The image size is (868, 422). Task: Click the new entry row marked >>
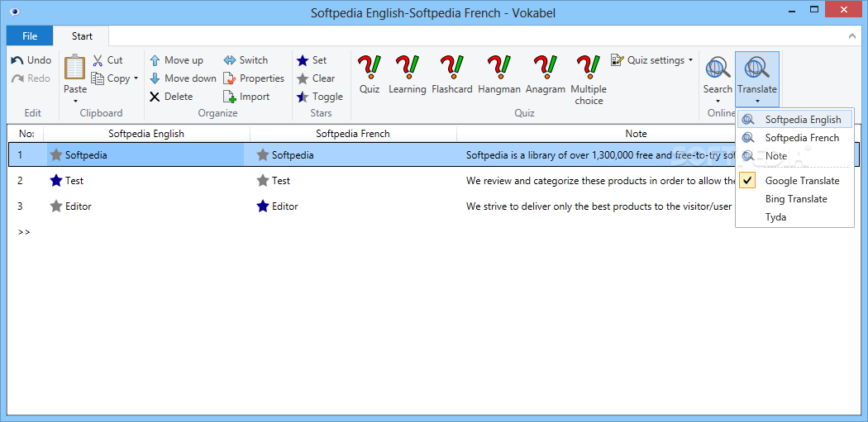coord(24,232)
